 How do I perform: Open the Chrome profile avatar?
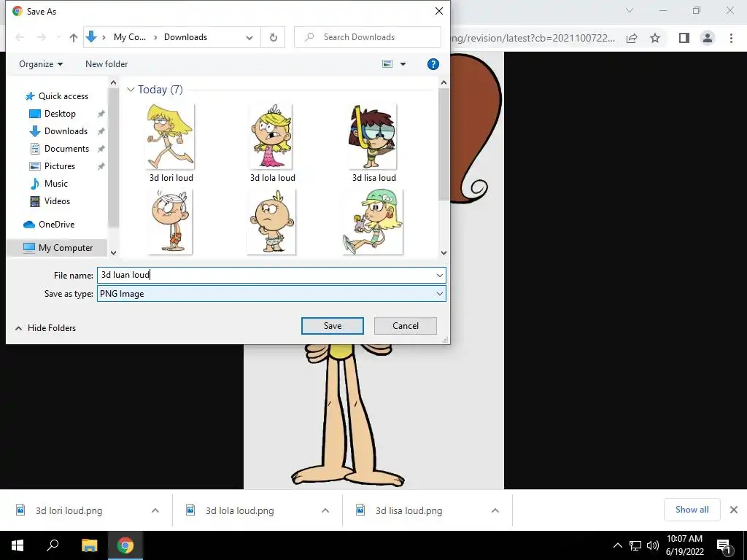tap(708, 38)
